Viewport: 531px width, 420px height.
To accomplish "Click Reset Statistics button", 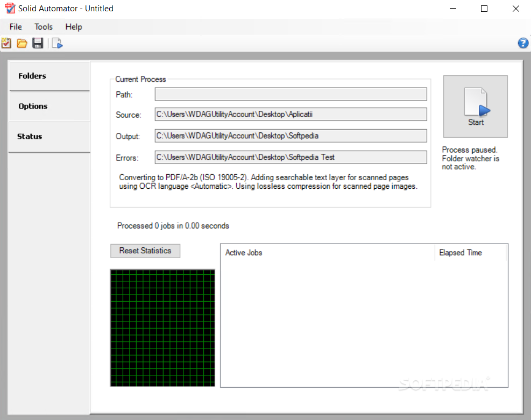I will (145, 251).
